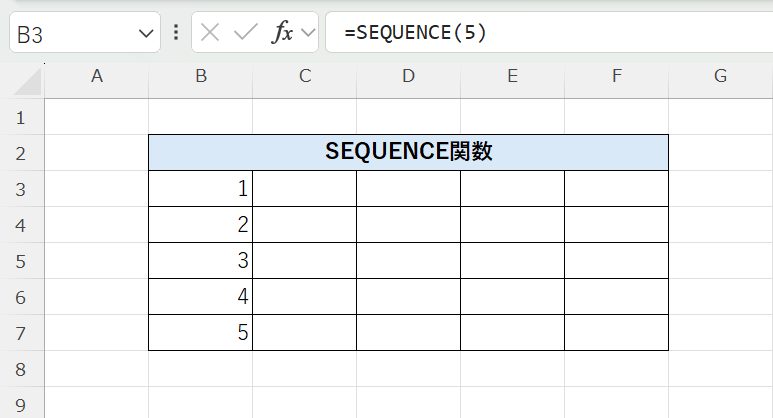Image resolution: width=773 pixels, height=418 pixels.
Task: Select column B header
Action: [x=201, y=77]
